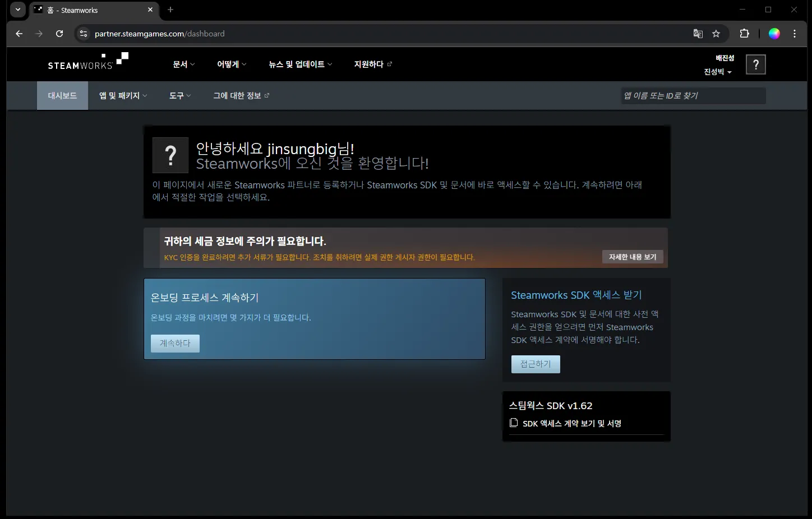Viewport: 812px width, 519px height.
Task: Open the 지원하다 external link
Action: [373, 64]
